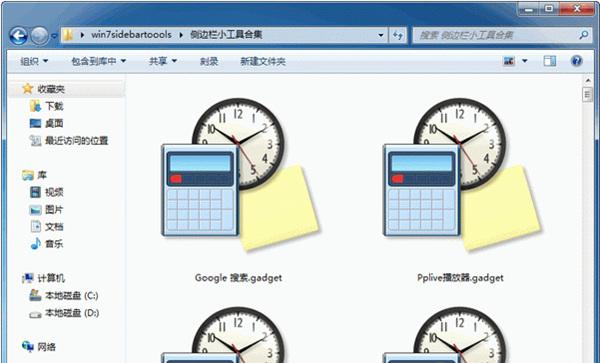Select win7sidebartoools in the address path

coord(131,35)
